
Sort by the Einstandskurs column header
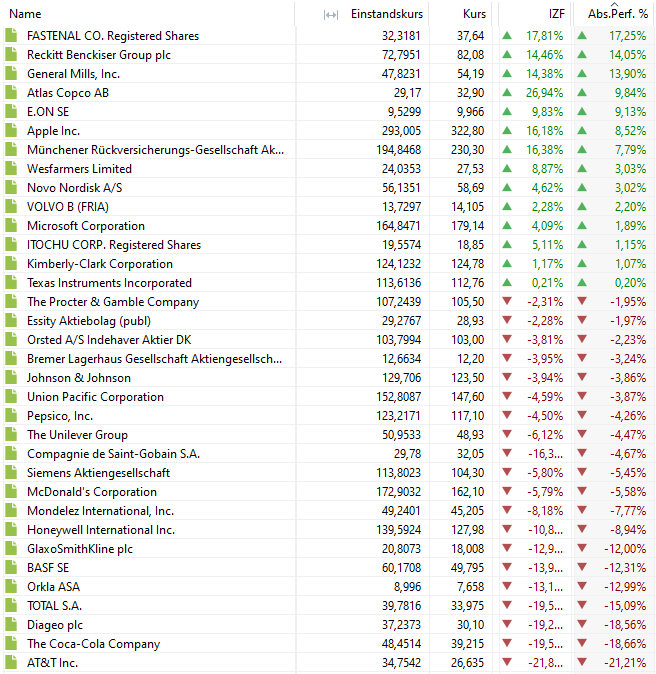386,14
